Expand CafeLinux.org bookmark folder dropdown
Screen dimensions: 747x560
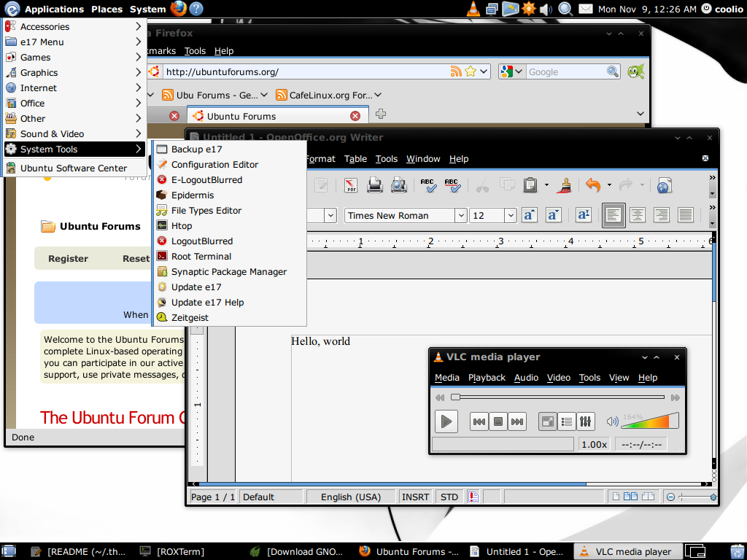point(379,95)
